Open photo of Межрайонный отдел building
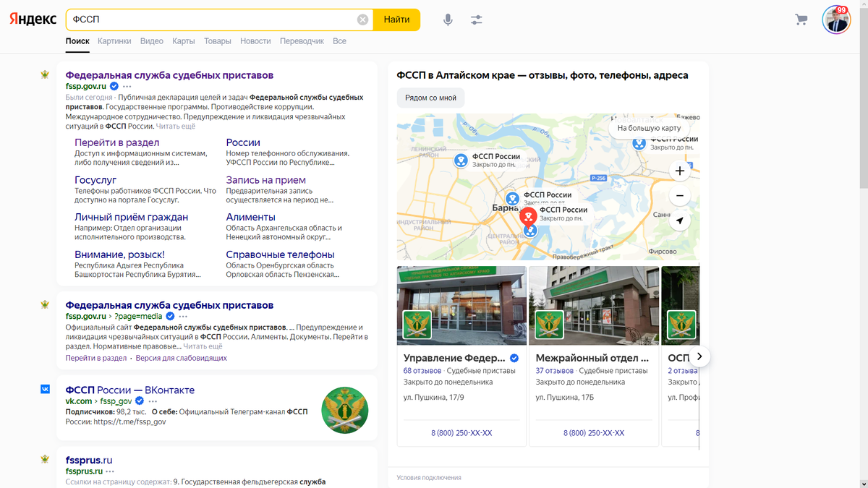Viewport: 868px width, 488px height. coord(594,306)
